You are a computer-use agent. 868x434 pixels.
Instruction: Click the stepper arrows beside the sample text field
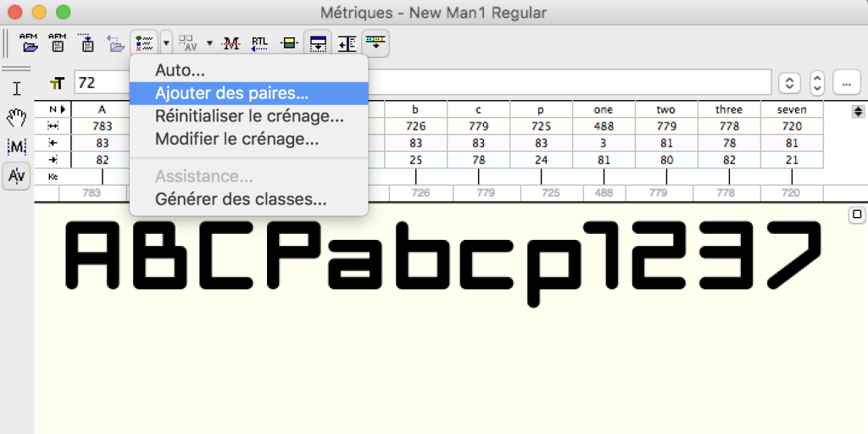(x=817, y=83)
